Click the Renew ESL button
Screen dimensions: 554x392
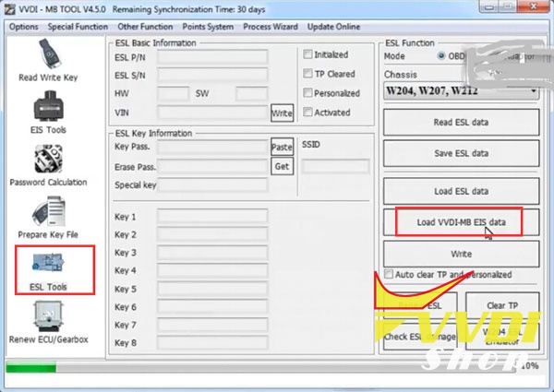420,305
